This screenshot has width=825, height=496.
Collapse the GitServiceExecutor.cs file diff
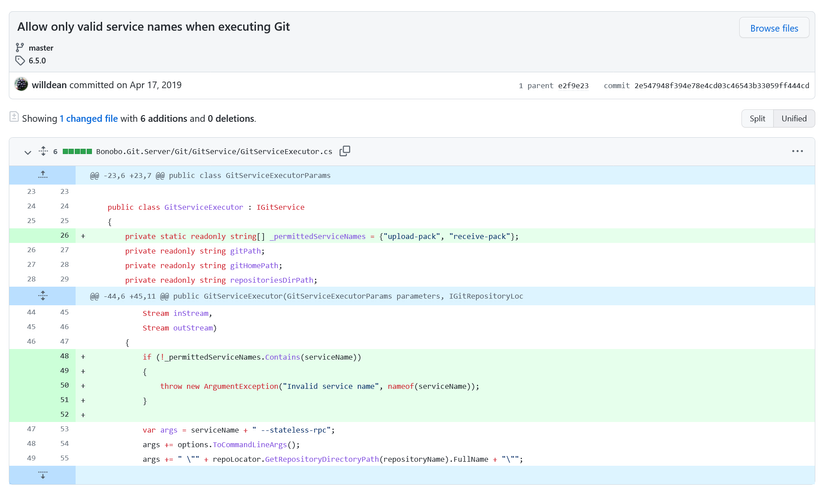27,152
